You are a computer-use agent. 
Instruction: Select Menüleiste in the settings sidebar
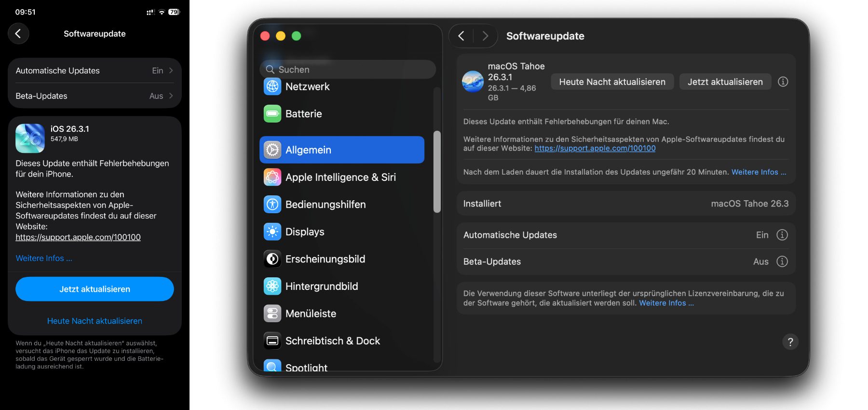pyautogui.click(x=311, y=314)
